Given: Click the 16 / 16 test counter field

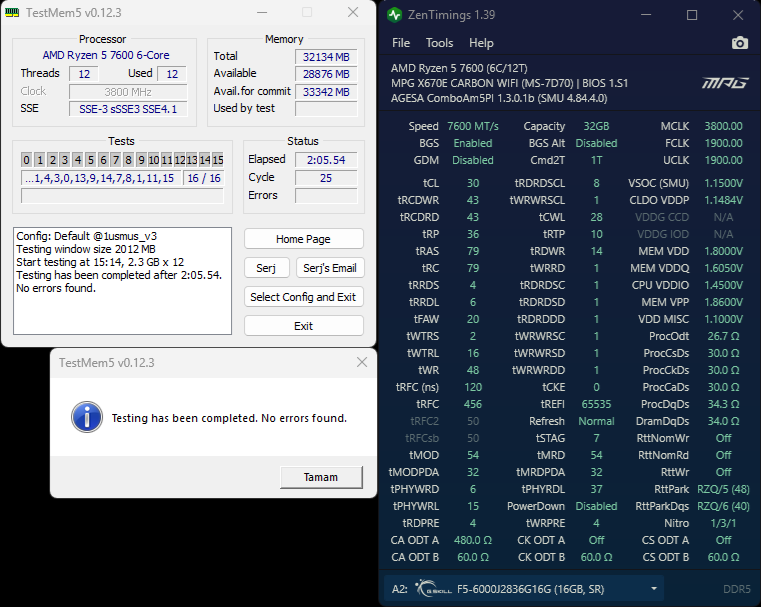Looking at the screenshot, I should point(204,178).
